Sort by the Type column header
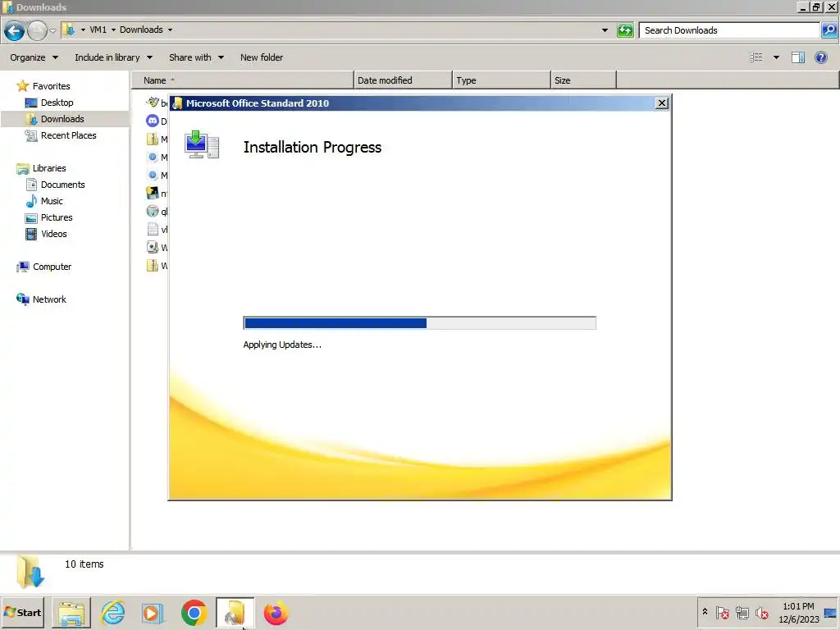 (501, 80)
